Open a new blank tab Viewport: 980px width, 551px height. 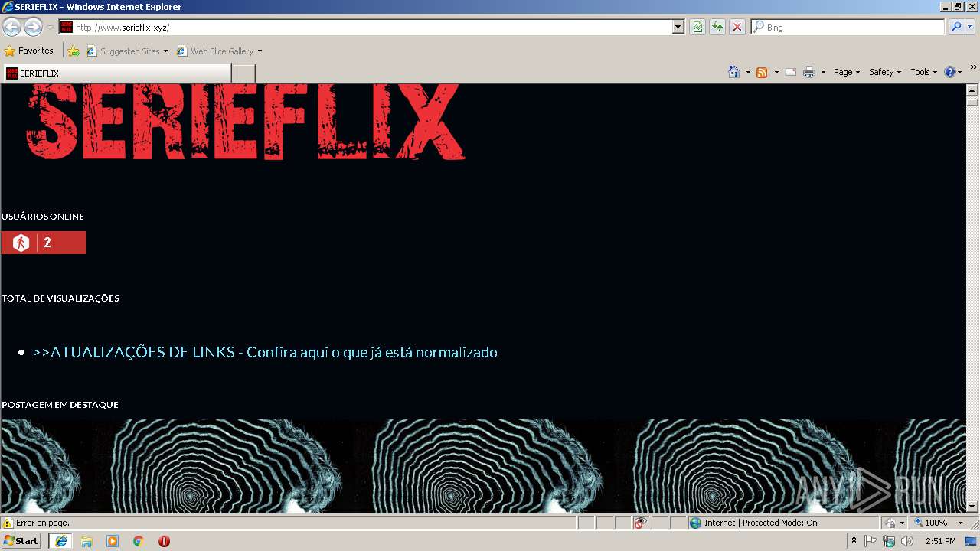(243, 73)
